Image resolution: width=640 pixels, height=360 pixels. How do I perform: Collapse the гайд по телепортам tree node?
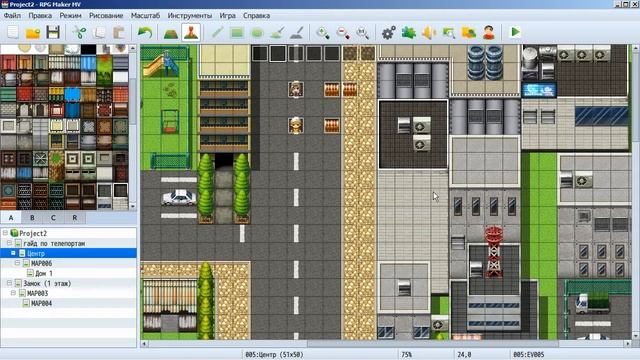coord(9,243)
